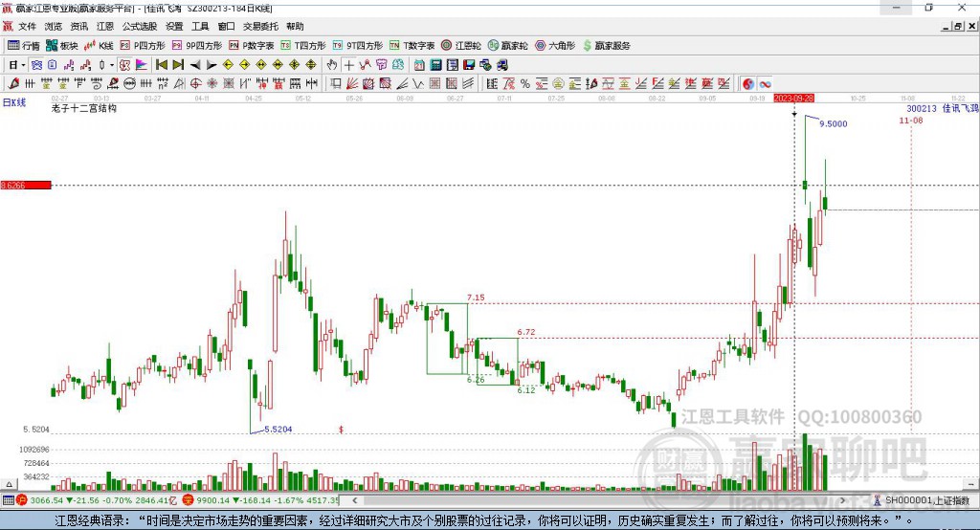The image size is (980, 530).
Task: Click the 日K线 period label
Action: coord(14,102)
